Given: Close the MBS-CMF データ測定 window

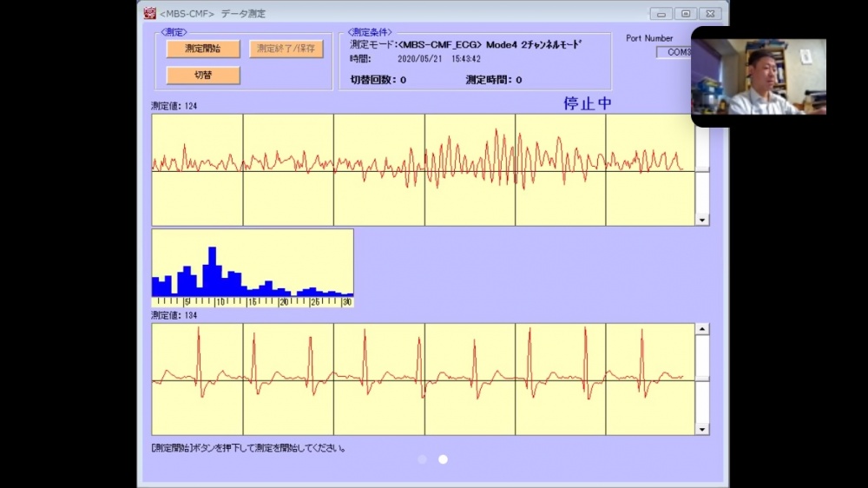Looking at the screenshot, I should click(x=709, y=13).
